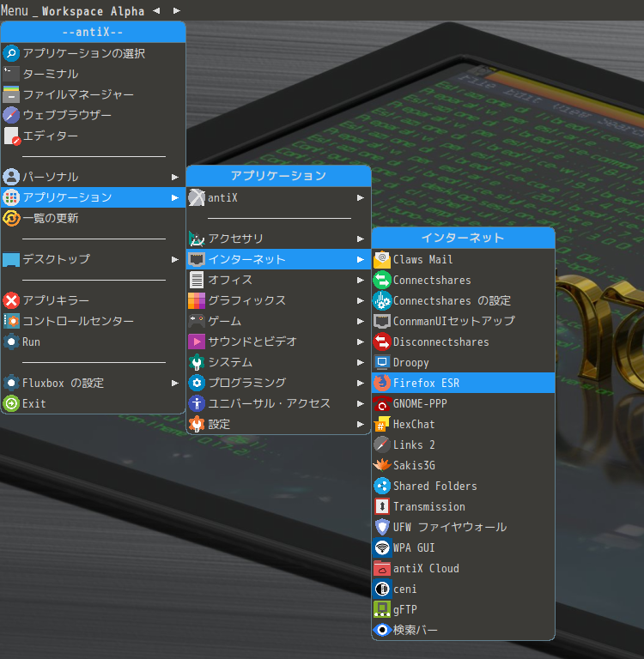Screen dimensions: 644x659
Task: Expand the パーソナル submenu arrow
Action: click(x=175, y=177)
